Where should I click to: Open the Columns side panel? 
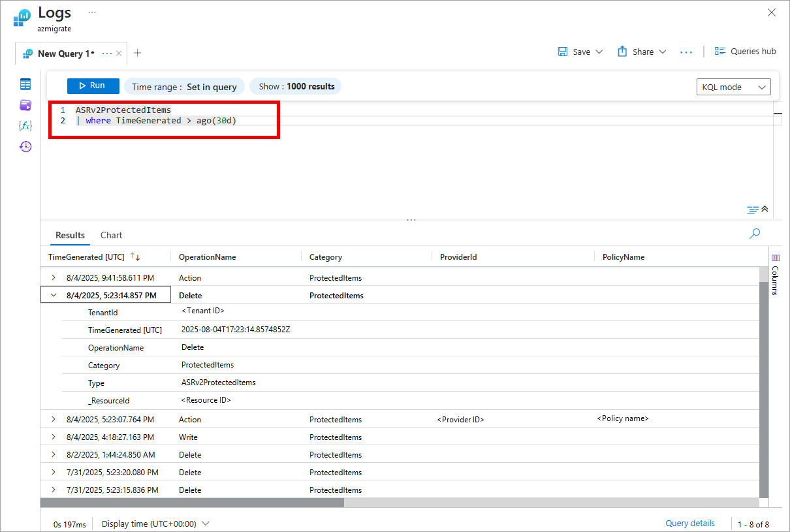775,274
